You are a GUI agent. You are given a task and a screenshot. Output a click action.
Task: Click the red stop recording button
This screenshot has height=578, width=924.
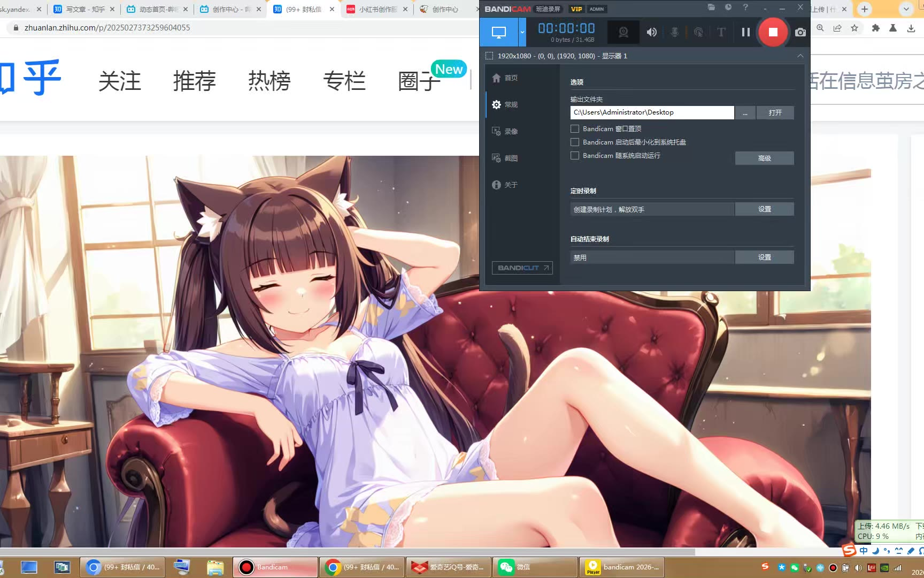tap(773, 32)
